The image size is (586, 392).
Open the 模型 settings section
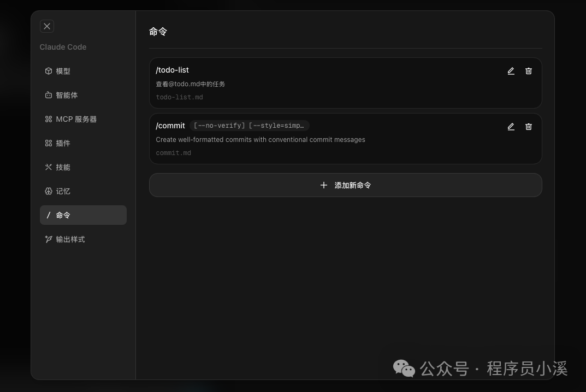(x=83, y=71)
